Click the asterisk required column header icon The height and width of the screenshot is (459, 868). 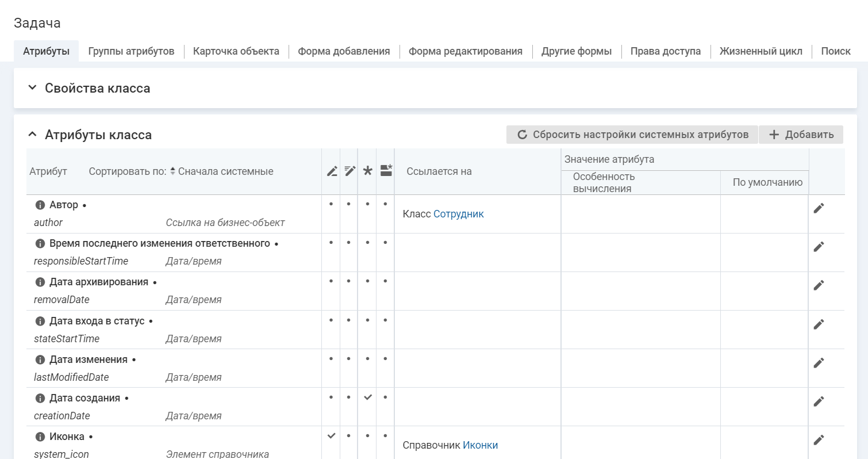(x=367, y=171)
